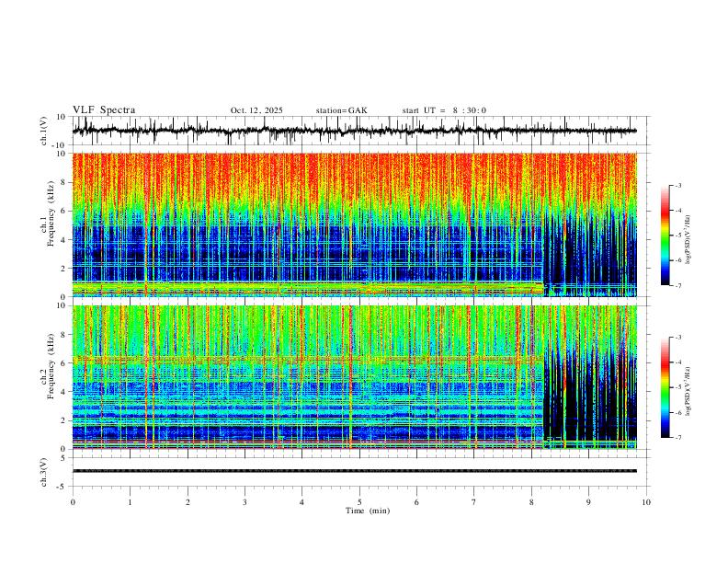This screenshot has width=728, height=563.
Task: Click the '9' tick on the time axis
Action: tap(588, 502)
